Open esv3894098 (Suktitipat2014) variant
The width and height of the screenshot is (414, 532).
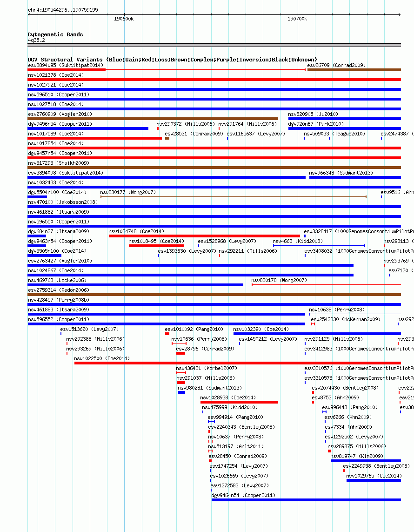click(x=167, y=177)
